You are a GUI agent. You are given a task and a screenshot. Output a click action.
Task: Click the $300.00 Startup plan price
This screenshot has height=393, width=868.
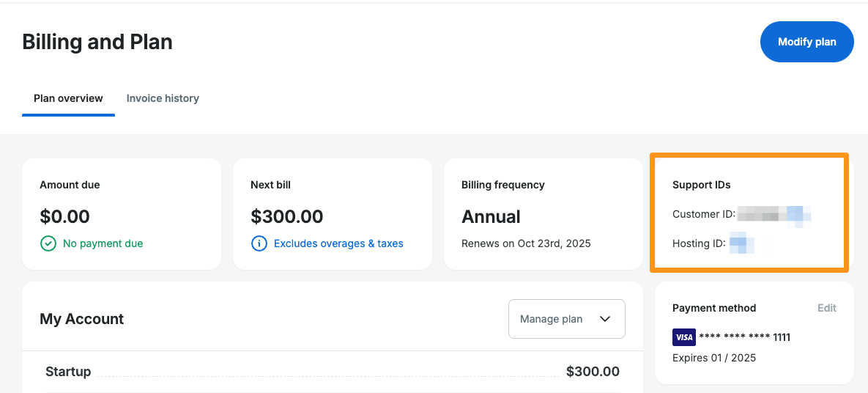(593, 372)
